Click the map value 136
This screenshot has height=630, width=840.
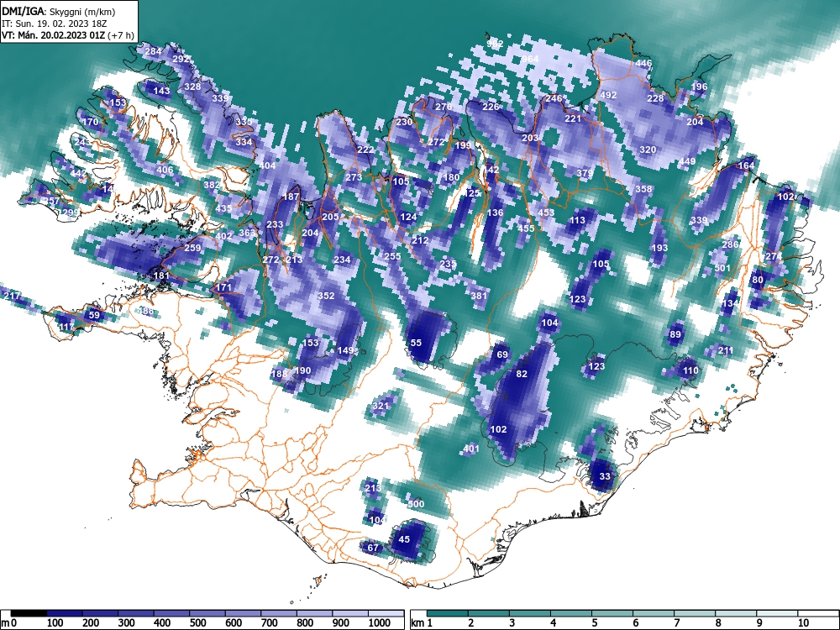click(x=495, y=213)
